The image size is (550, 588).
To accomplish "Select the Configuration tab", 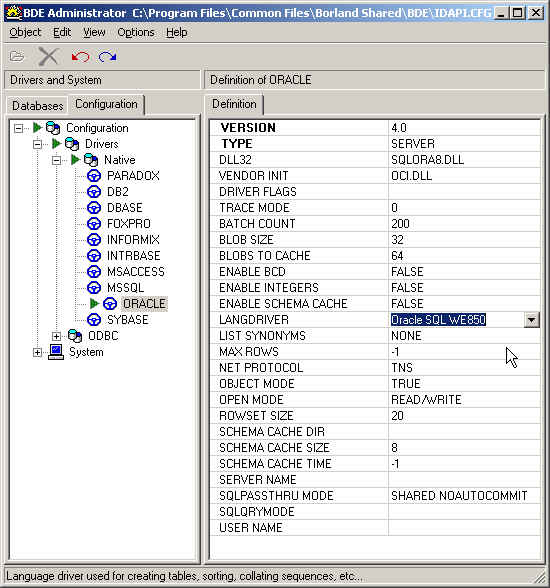I will 106,104.
